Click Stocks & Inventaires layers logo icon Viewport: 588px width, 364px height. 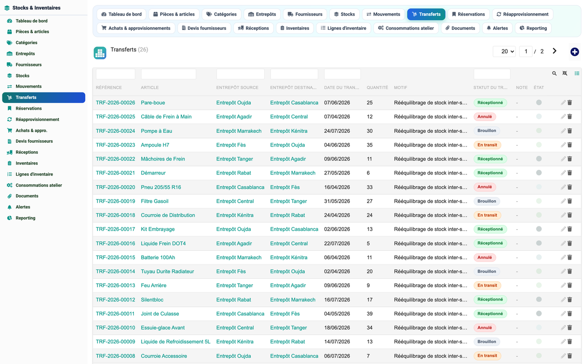tap(7, 8)
